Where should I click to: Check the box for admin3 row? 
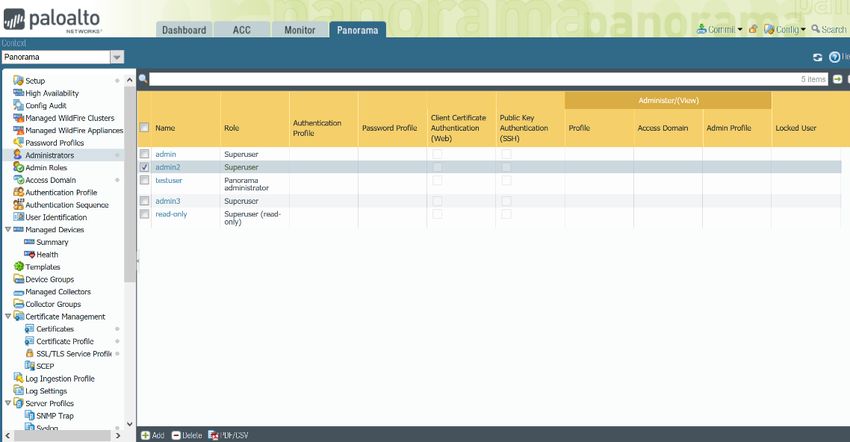click(x=144, y=201)
